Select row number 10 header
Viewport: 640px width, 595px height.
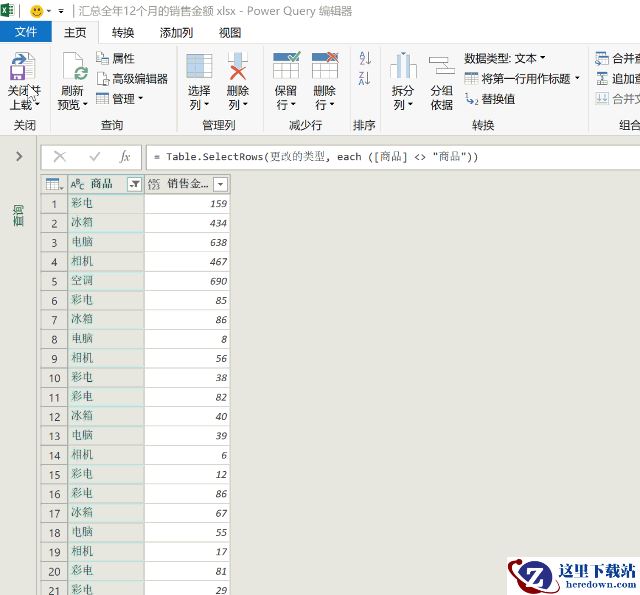point(54,378)
